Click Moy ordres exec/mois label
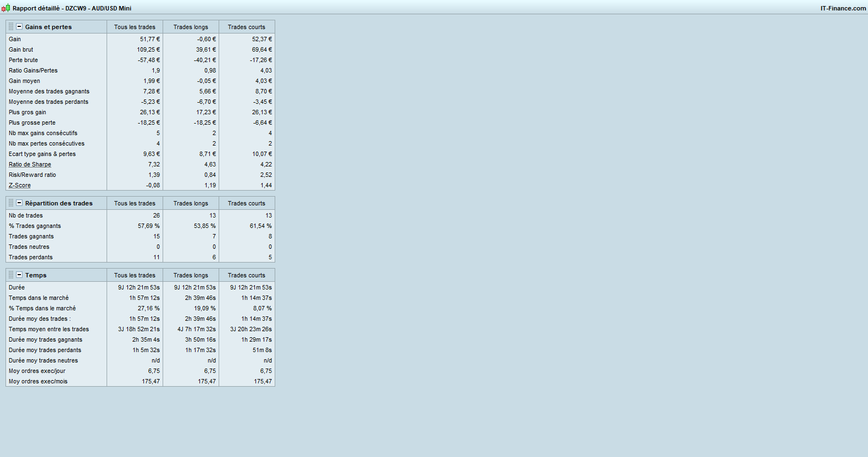This screenshot has width=868, height=457. (38, 381)
